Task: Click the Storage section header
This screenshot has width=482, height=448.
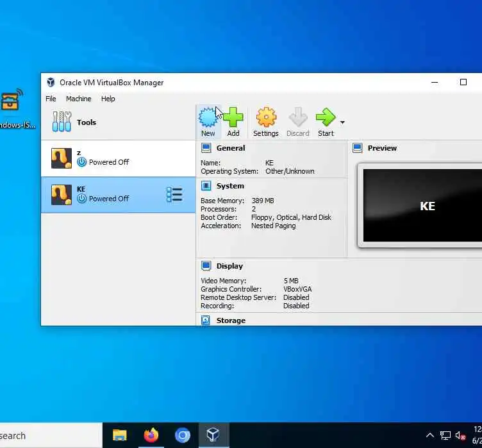Action: (x=231, y=320)
